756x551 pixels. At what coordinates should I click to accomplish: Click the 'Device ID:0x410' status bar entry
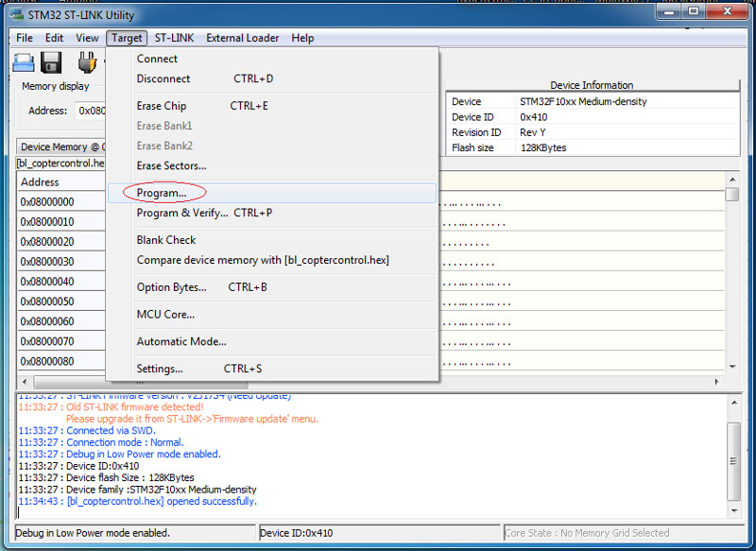coord(380,533)
